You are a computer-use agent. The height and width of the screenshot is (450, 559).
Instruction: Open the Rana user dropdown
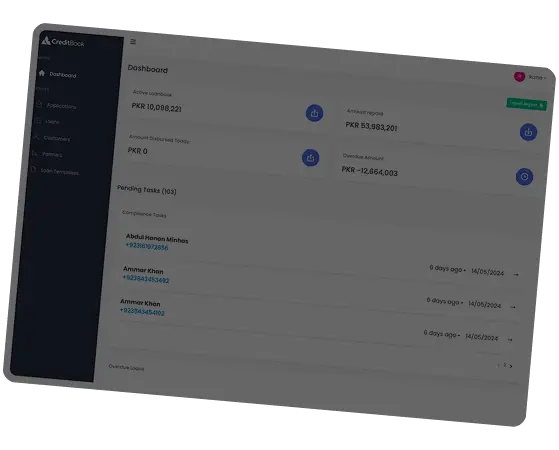pyautogui.click(x=537, y=77)
